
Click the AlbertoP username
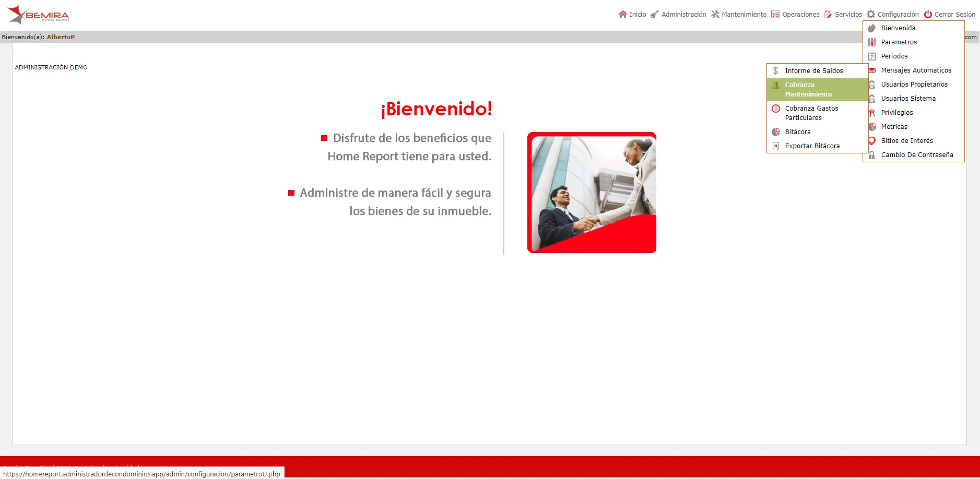pyautogui.click(x=61, y=37)
